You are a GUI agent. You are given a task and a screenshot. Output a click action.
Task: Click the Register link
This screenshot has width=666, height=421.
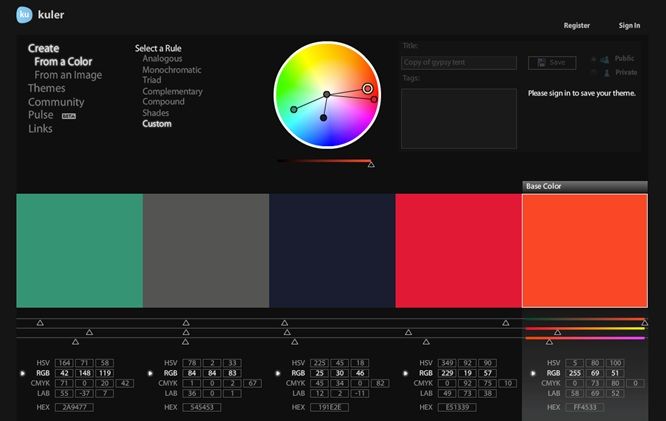(577, 26)
